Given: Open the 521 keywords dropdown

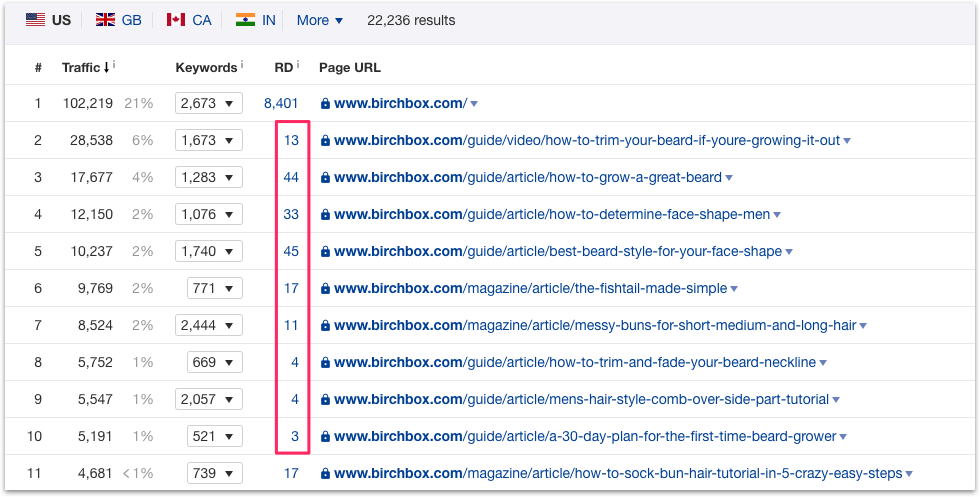Looking at the screenshot, I should (214, 436).
